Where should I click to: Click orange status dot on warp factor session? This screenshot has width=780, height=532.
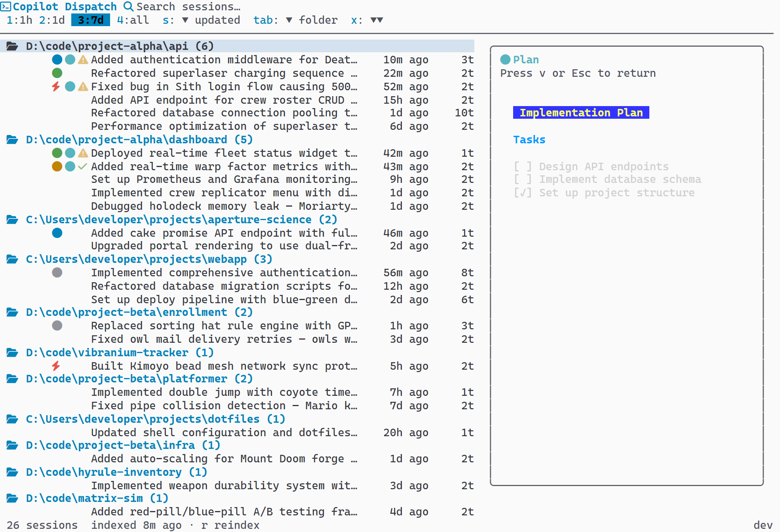57,167
